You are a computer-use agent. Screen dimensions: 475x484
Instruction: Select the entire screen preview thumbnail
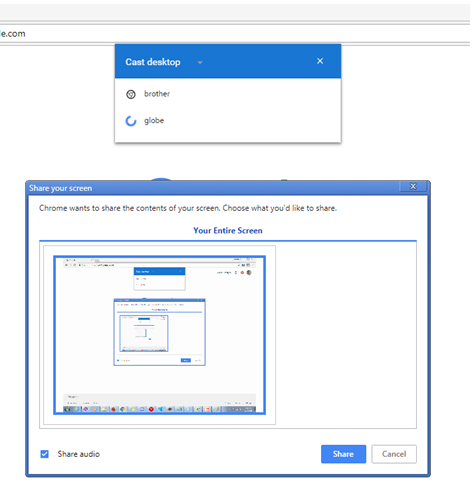click(x=159, y=335)
